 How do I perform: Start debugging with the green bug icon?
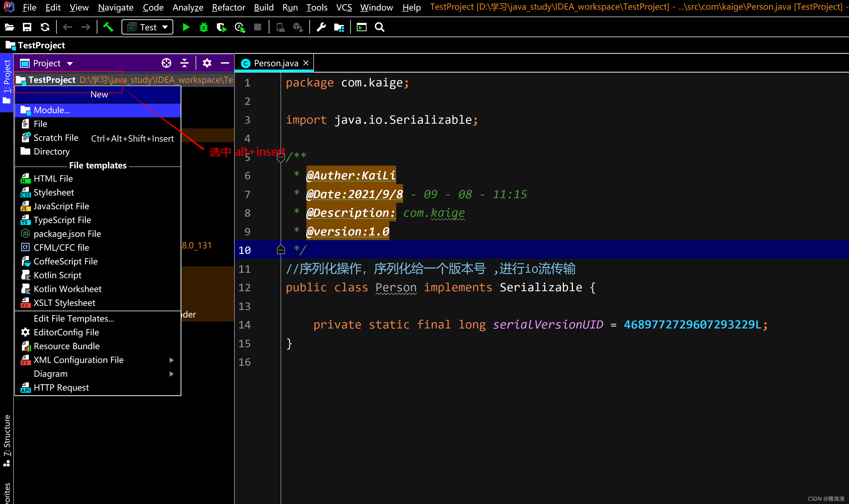(x=203, y=27)
